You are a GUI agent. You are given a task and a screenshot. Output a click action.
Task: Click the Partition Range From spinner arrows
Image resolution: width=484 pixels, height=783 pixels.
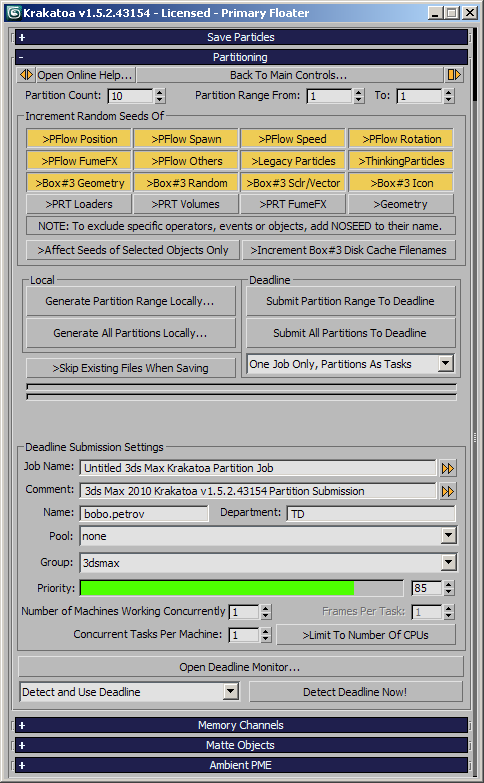point(359,96)
